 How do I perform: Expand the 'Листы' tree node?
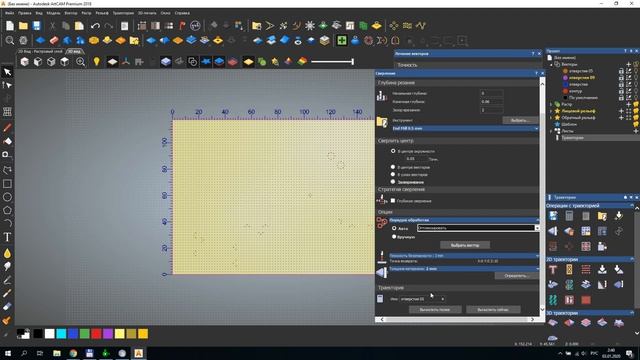551,131
